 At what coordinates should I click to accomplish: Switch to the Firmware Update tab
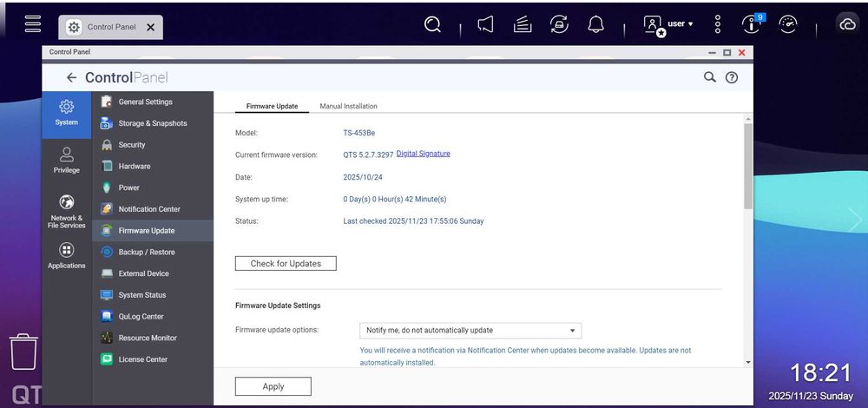pos(272,106)
